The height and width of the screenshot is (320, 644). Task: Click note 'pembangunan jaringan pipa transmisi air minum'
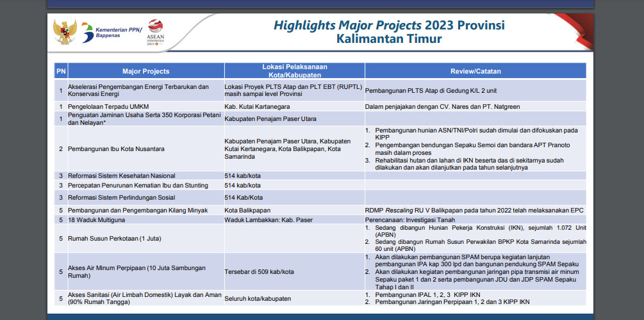tap(472, 280)
